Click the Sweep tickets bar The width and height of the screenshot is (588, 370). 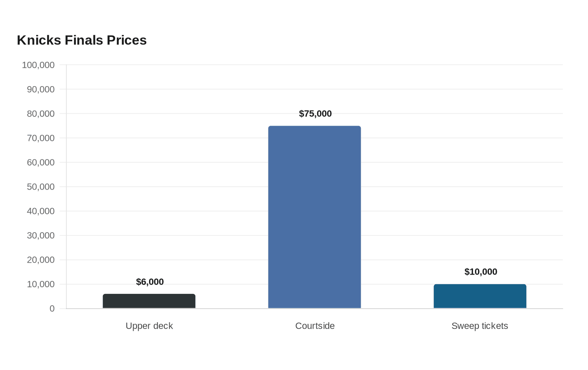click(480, 296)
